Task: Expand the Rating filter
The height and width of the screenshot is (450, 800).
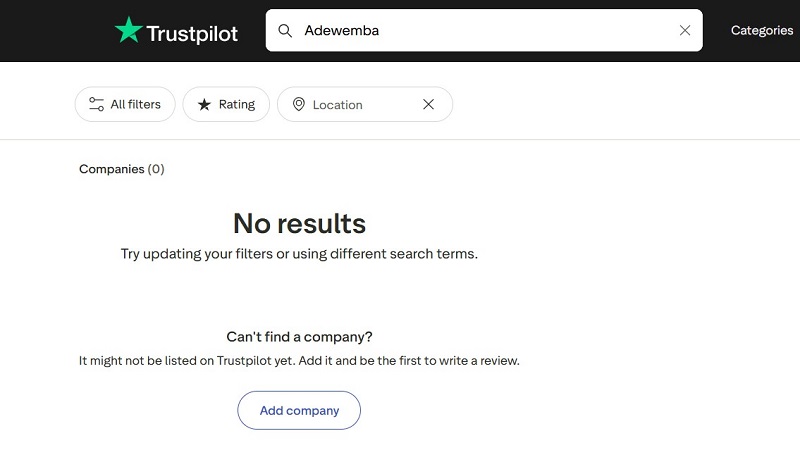Action: point(226,104)
